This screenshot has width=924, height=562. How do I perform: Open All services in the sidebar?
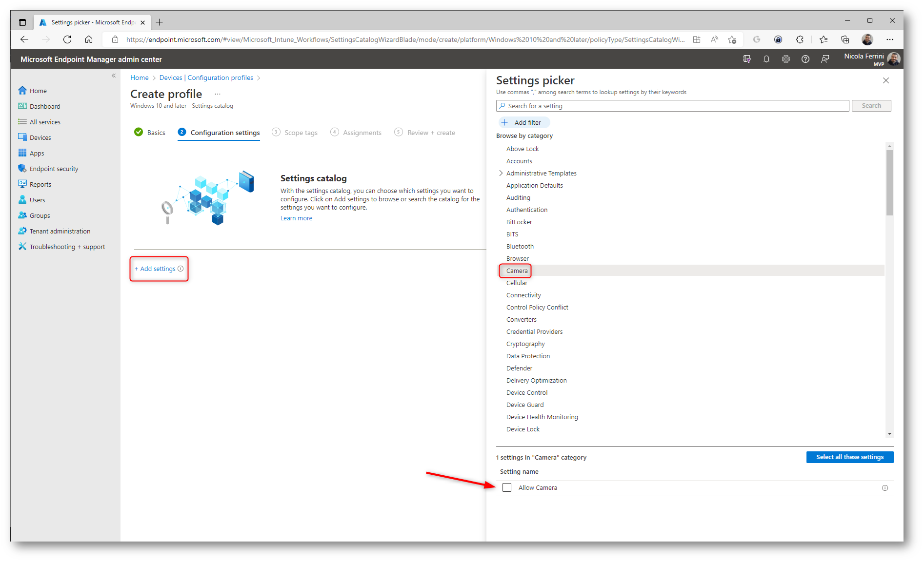[45, 122]
